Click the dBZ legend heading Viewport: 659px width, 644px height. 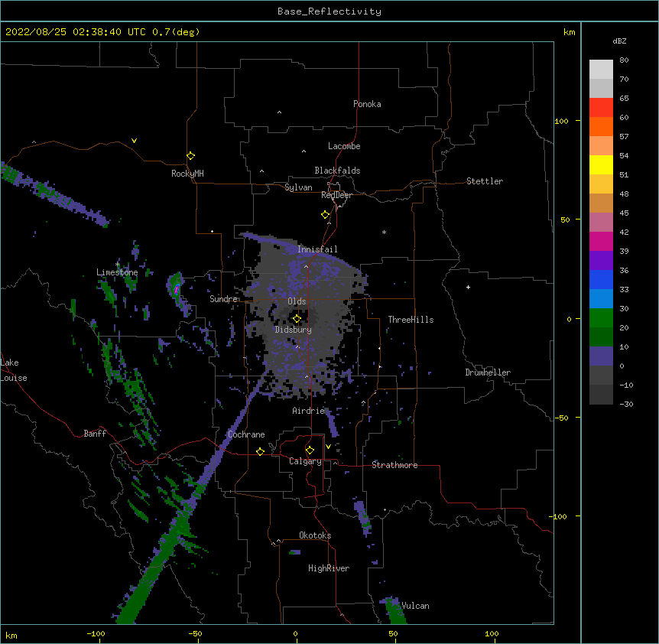click(619, 41)
